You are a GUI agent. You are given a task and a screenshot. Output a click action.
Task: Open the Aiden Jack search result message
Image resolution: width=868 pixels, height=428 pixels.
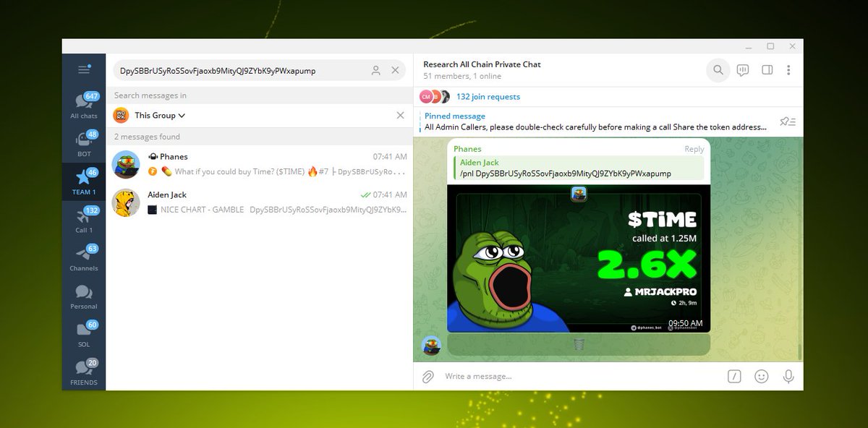tap(259, 202)
